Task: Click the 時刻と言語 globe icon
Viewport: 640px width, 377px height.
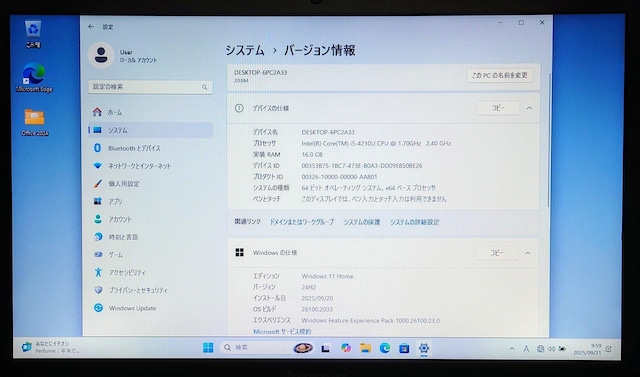Action: pyautogui.click(x=98, y=237)
